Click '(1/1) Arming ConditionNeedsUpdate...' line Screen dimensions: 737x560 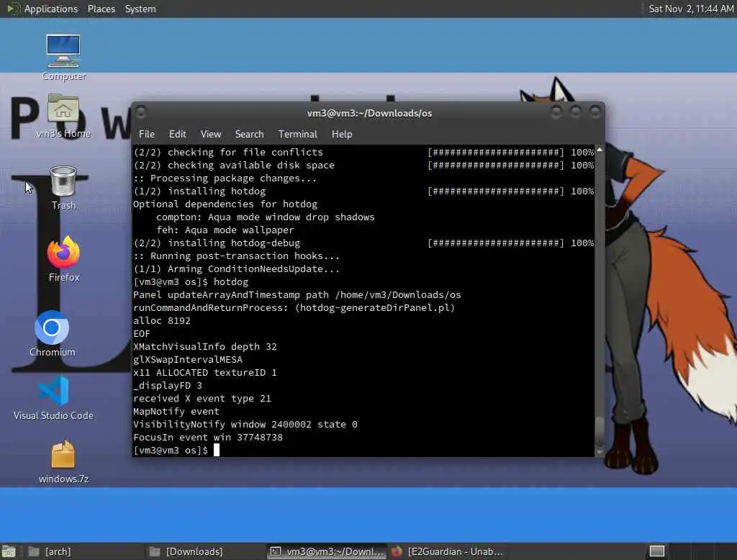[236, 269]
